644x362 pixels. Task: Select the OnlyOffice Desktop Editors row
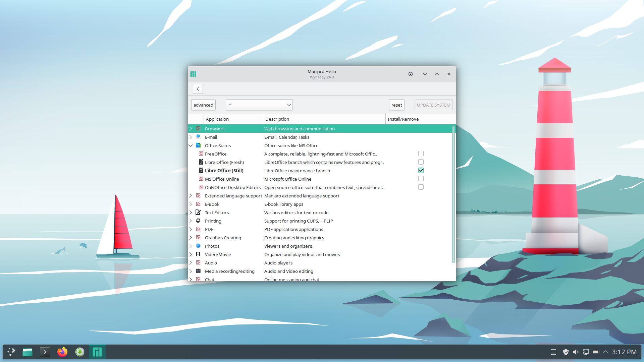pos(320,187)
